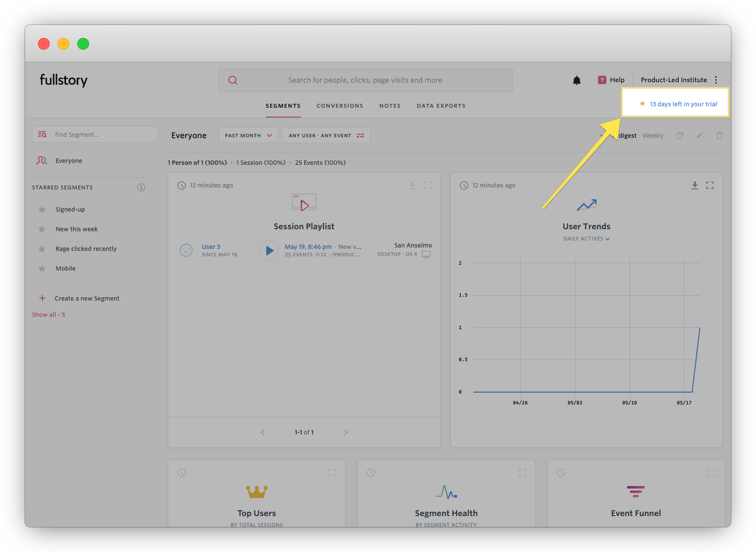This screenshot has width=756, height=552.
Task: Toggle star on Rage clicked recently
Action: [x=42, y=249]
